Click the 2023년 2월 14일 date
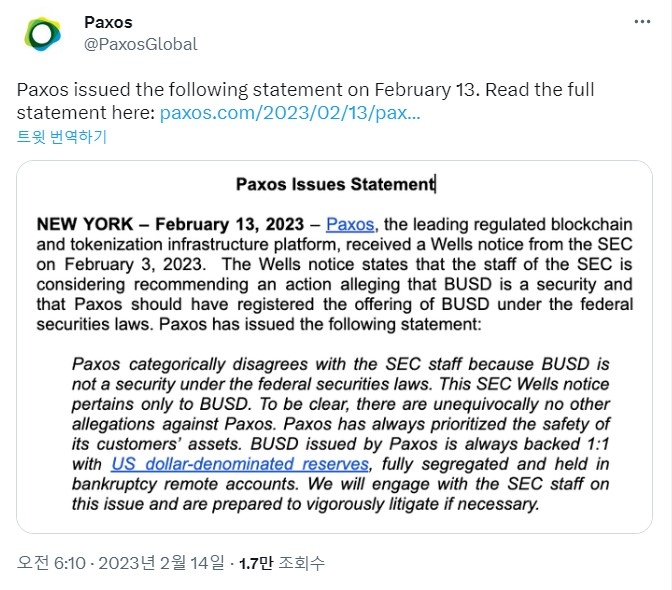Screen dimensions: 672x590 (162, 563)
